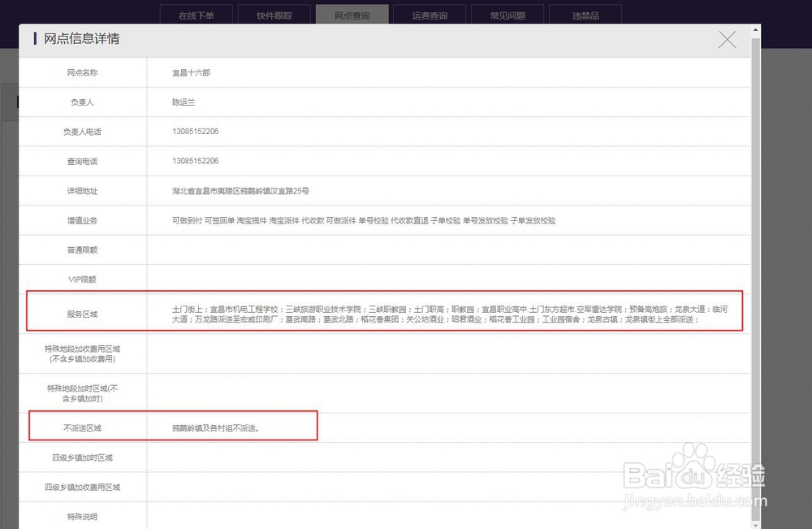Click the 特殊地段加收费用区域 label
Image resolution: width=812 pixels, height=529 pixels.
pyautogui.click(x=82, y=353)
